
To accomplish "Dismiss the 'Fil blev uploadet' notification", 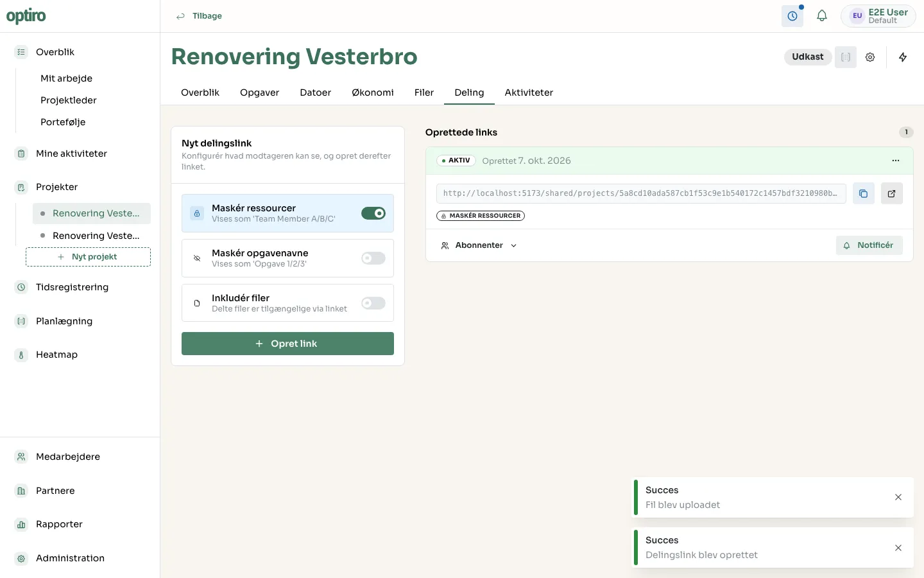I will (898, 497).
